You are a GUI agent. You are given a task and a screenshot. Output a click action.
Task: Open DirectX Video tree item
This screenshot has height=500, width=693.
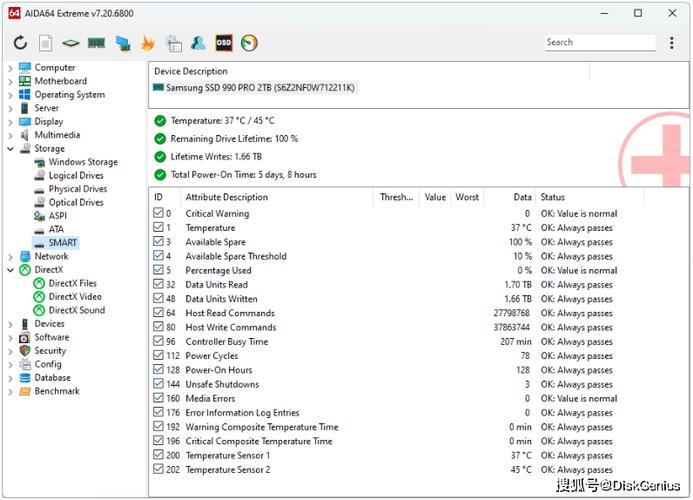pyautogui.click(x=75, y=297)
